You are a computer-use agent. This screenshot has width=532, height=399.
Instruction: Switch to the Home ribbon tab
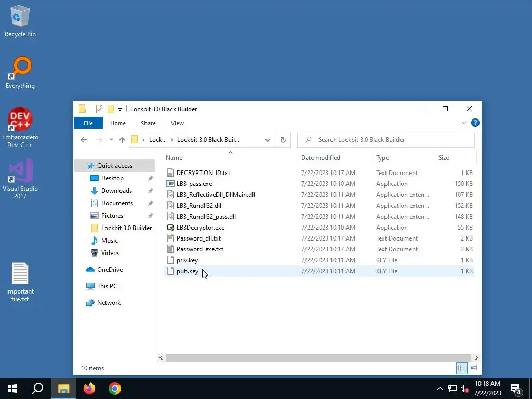pos(118,123)
